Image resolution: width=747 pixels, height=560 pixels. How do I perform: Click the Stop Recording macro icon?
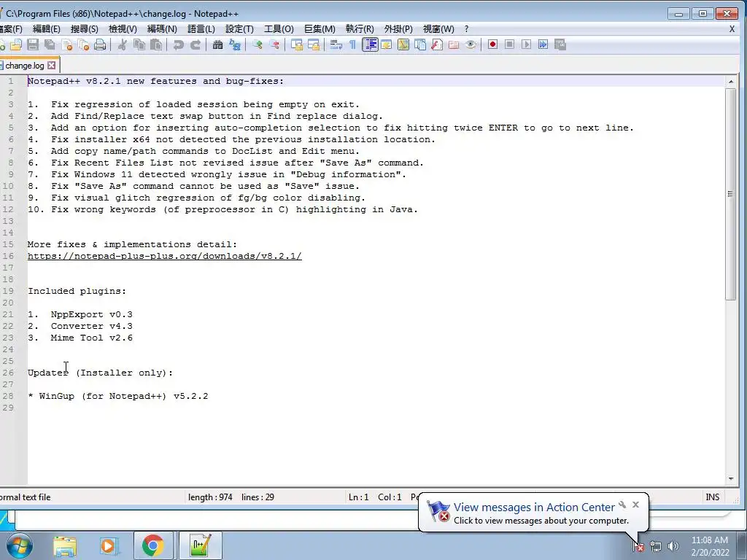click(x=509, y=44)
